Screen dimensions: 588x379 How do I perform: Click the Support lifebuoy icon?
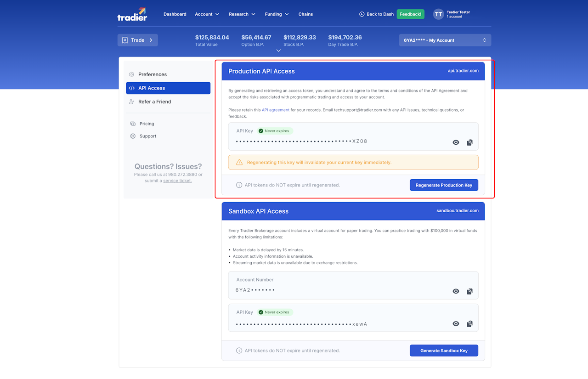click(133, 136)
